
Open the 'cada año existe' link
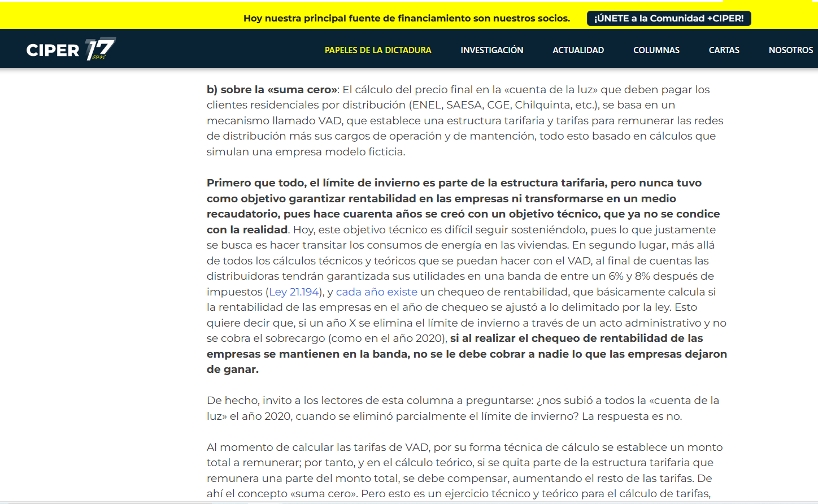377,292
